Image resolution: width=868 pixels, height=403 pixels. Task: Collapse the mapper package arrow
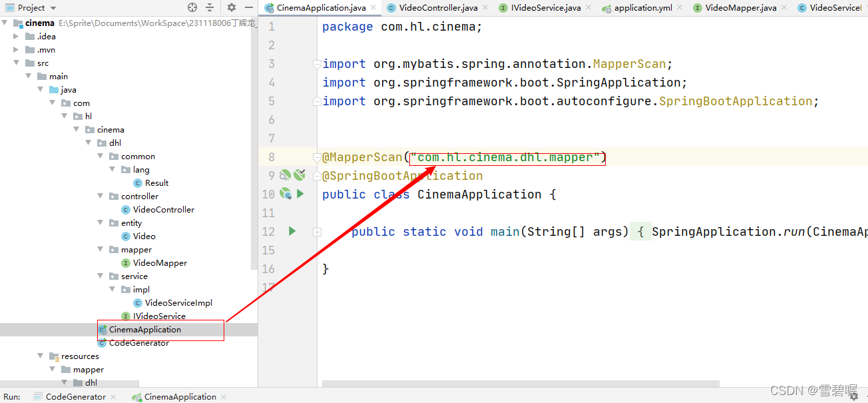click(x=101, y=249)
